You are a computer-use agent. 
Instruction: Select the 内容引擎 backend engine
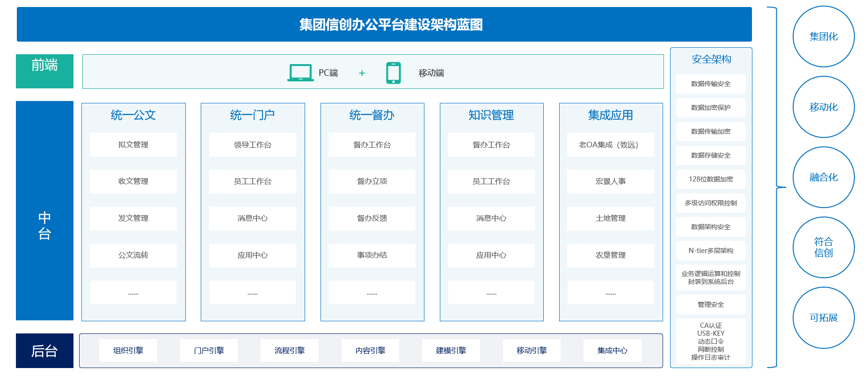(370, 351)
